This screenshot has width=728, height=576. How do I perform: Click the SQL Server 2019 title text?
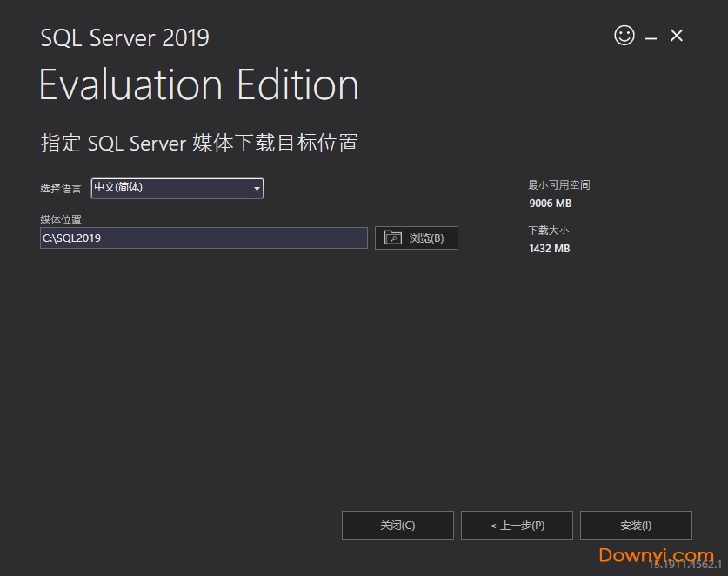124,38
